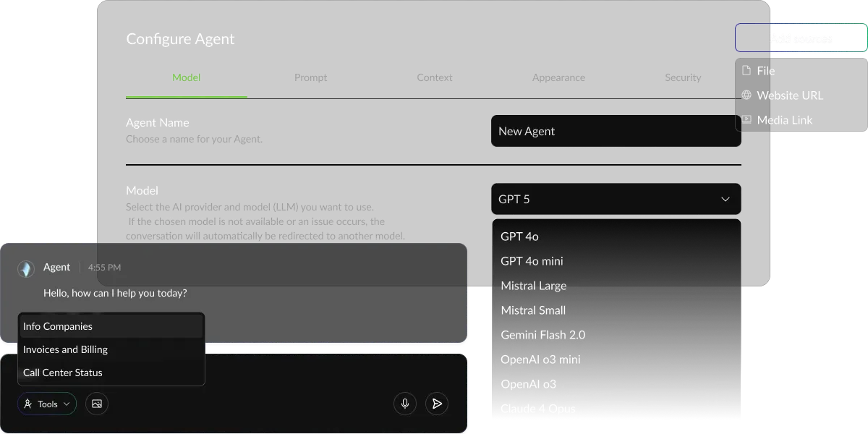This screenshot has height=434, width=868.
Task: Click the microphone voice input icon
Action: (x=405, y=404)
